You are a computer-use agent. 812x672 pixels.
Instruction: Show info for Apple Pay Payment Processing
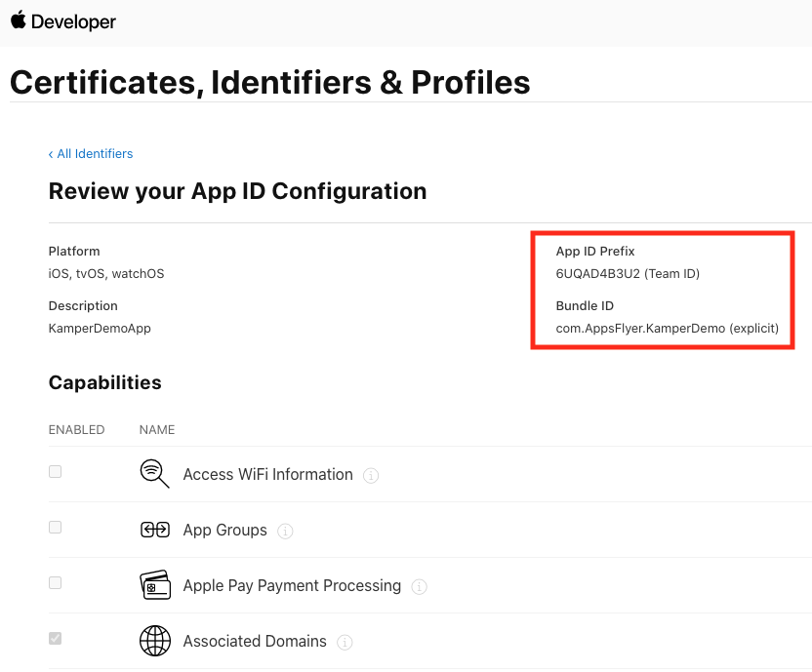419,587
